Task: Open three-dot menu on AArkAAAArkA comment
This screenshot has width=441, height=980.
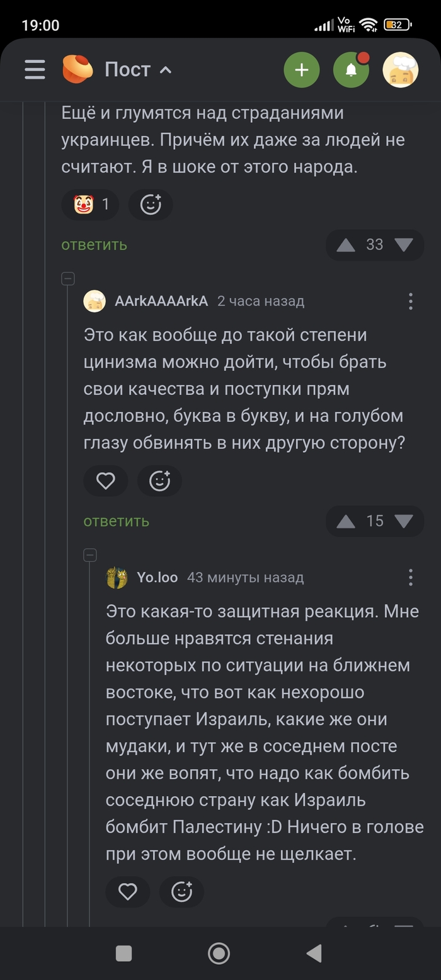Action: [x=410, y=301]
